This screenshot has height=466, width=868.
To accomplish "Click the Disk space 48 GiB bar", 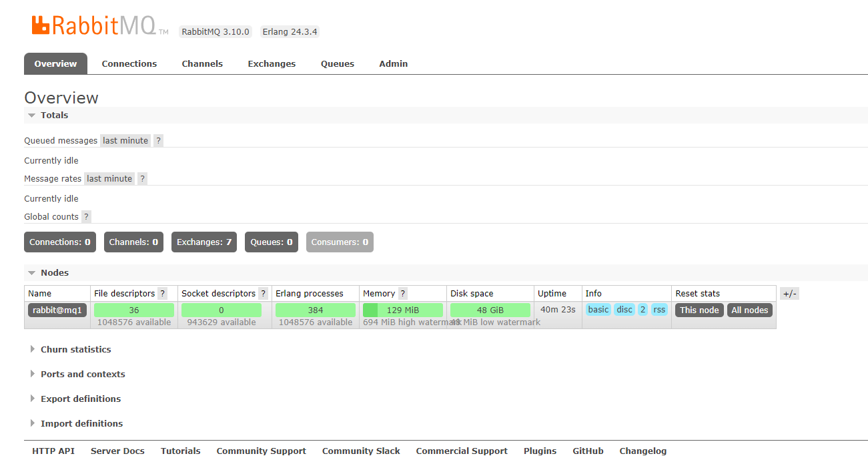I will click(x=490, y=310).
